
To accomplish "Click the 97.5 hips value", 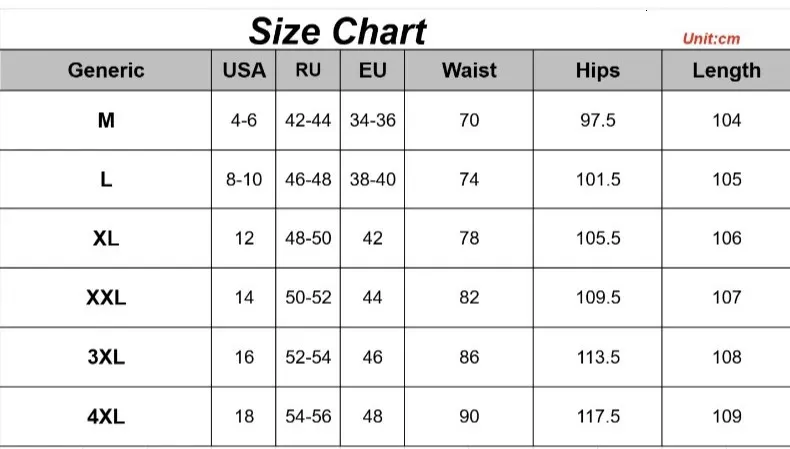I will tap(598, 120).
